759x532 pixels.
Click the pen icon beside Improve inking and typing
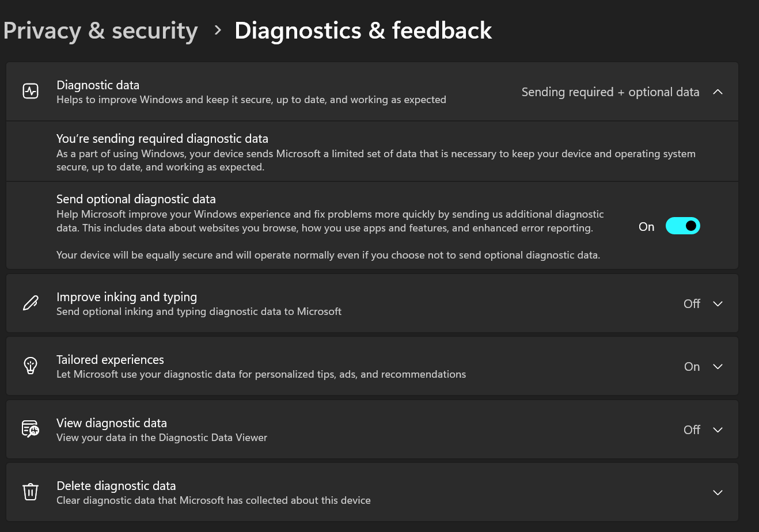tap(31, 303)
